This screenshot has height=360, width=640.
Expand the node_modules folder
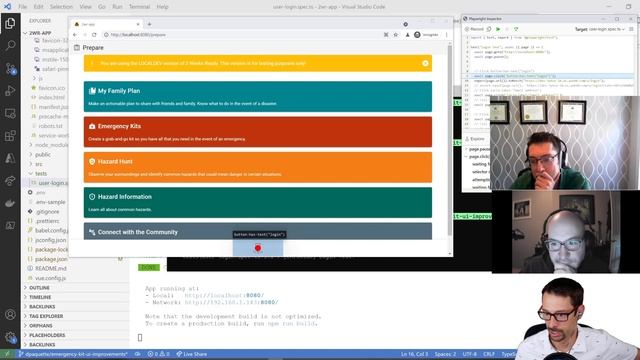48,145
